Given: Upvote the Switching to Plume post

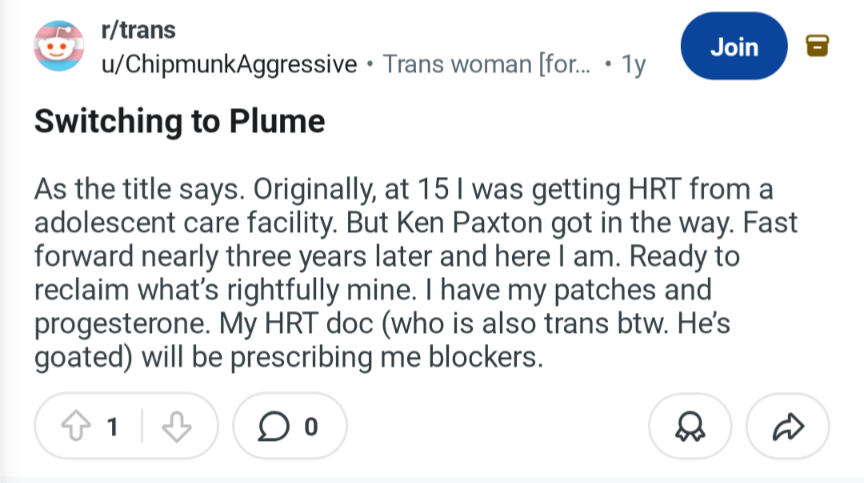Looking at the screenshot, I should point(76,426).
